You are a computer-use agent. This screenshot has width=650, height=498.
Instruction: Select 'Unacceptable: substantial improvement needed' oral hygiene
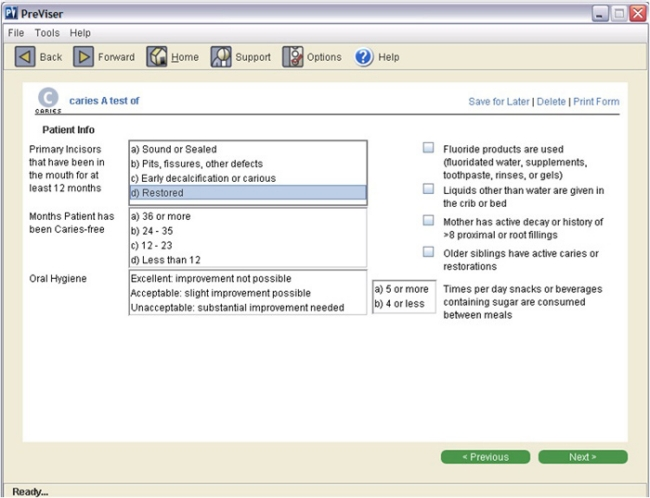pos(237,308)
